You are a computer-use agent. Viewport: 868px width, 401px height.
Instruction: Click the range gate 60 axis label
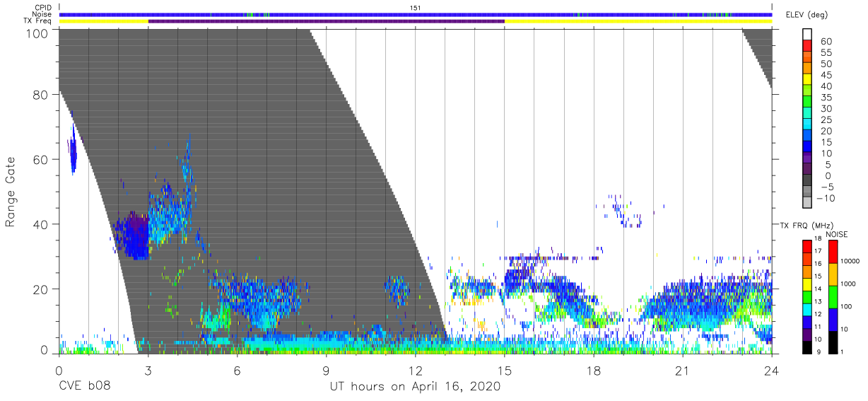[x=40, y=159]
